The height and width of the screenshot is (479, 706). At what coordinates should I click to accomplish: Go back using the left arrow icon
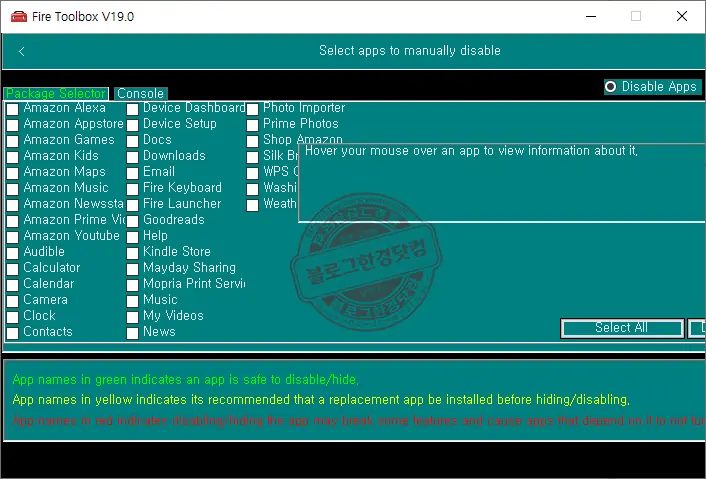[x=21, y=51]
